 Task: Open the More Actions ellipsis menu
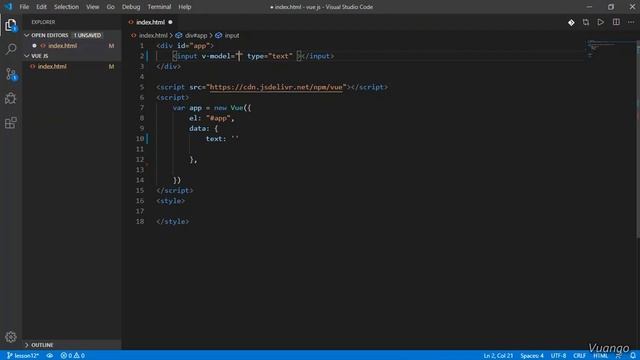(x=631, y=22)
